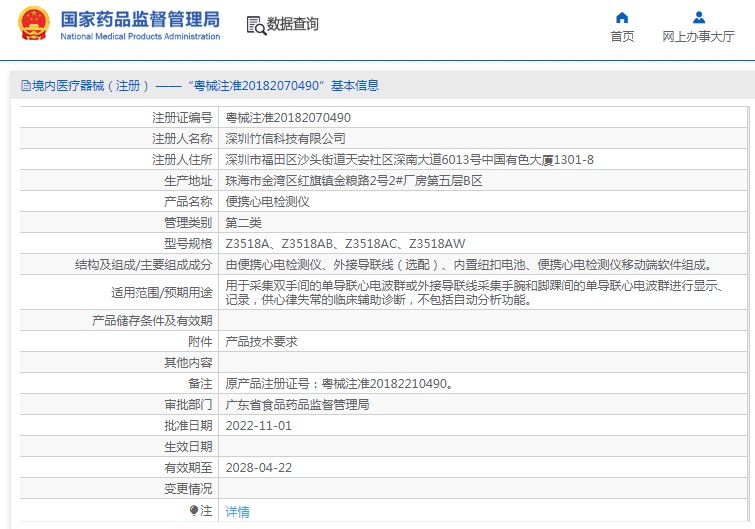Click remark 原产品注册证号：粤械注准20182210490
The height and width of the screenshot is (529, 755).
point(339,384)
